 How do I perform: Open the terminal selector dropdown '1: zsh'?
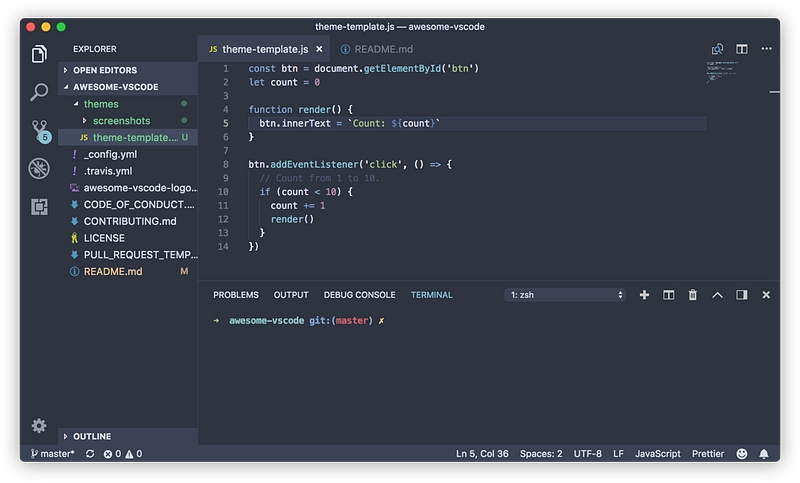click(566, 295)
